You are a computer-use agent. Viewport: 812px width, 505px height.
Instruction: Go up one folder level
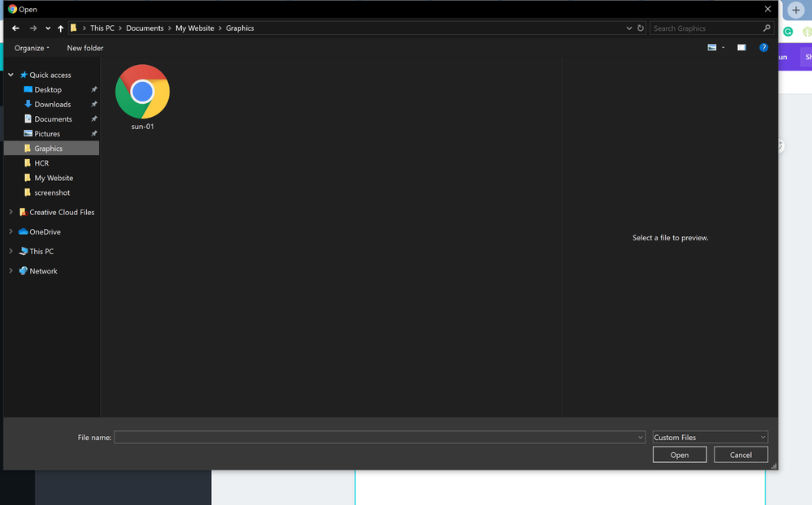(61, 28)
